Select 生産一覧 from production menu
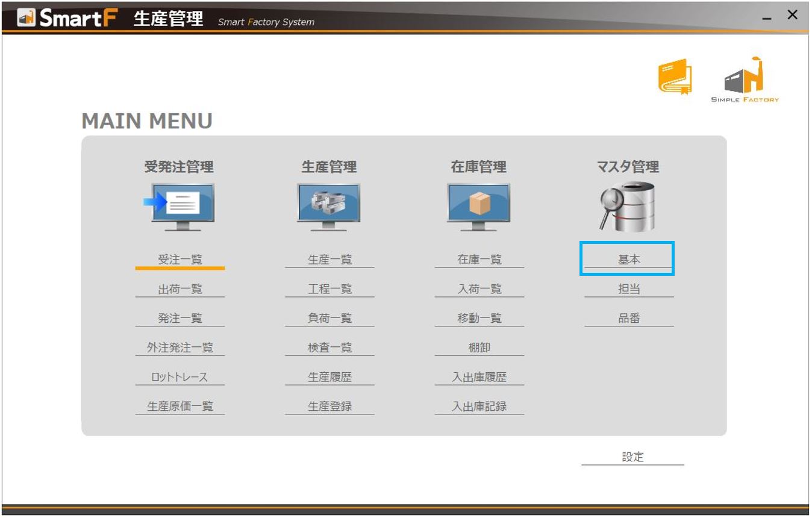The image size is (812, 518). (329, 260)
